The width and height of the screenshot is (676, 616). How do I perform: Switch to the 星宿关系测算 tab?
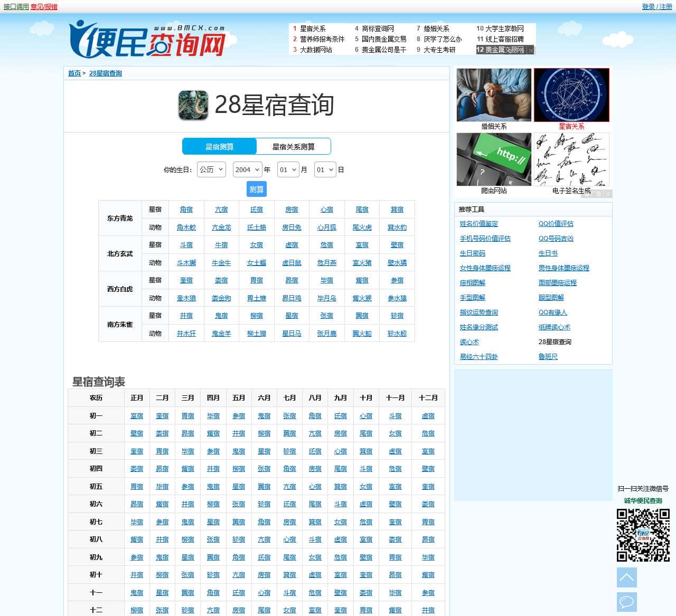[x=294, y=147]
